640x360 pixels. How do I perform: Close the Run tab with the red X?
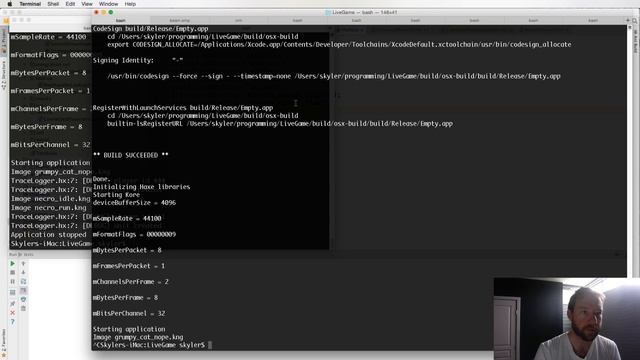tap(13, 313)
